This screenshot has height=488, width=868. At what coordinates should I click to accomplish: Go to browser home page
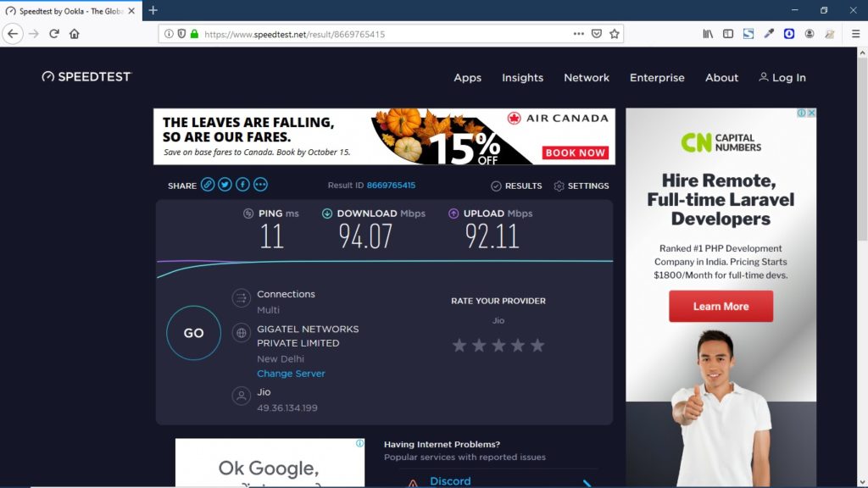(75, 34)
